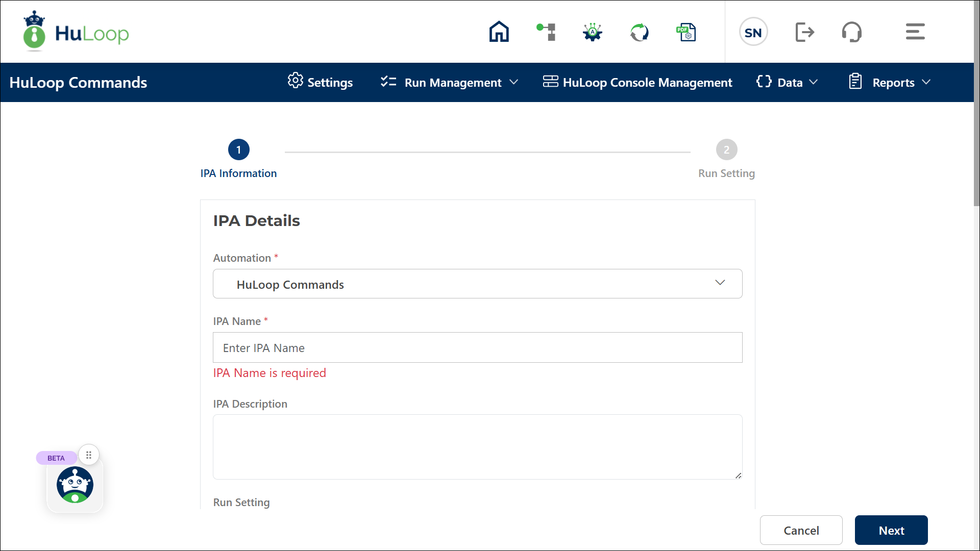Open HuLoop Console Management
The height and width of the screenshot is (551, 980).
click(x=638, y=83)
